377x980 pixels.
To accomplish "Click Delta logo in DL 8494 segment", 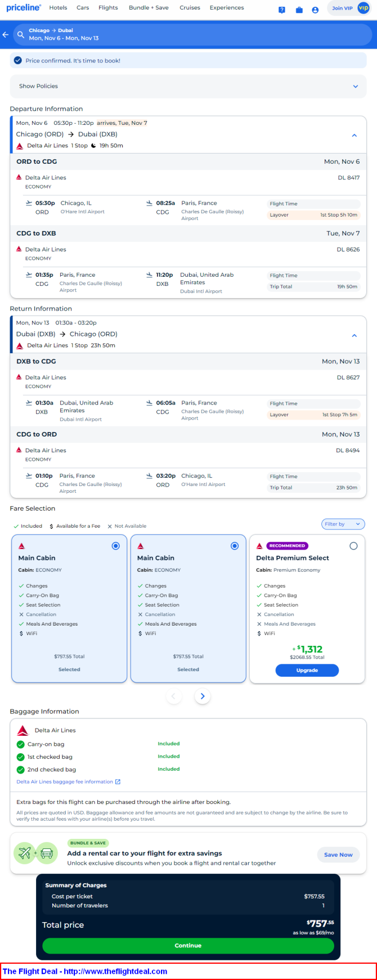I will click(19, 450).
